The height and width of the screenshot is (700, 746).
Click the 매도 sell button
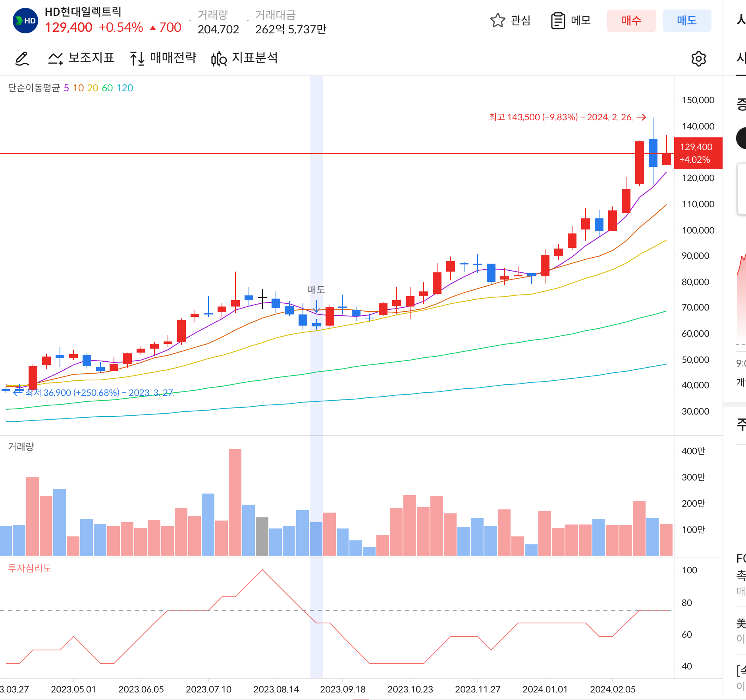[687, 21]
